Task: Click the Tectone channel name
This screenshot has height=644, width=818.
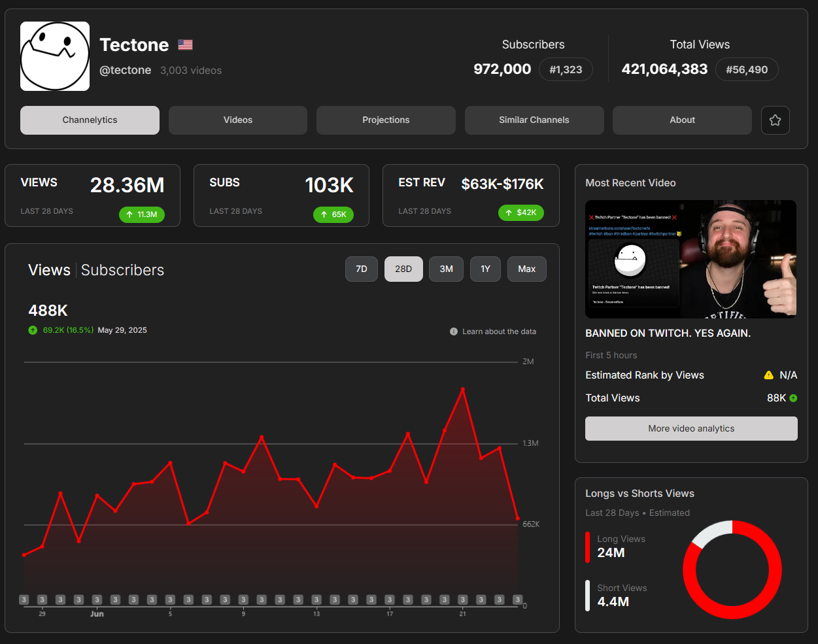Action: [134, 45]
